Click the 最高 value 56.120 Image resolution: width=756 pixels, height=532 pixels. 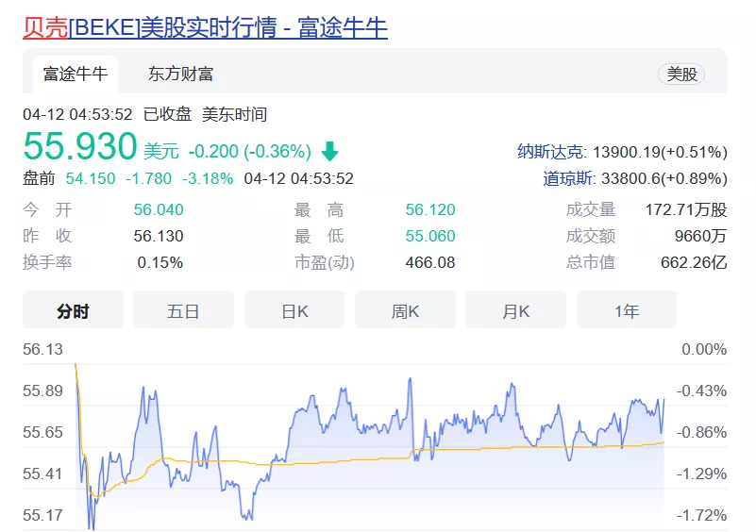click(430, 209)
